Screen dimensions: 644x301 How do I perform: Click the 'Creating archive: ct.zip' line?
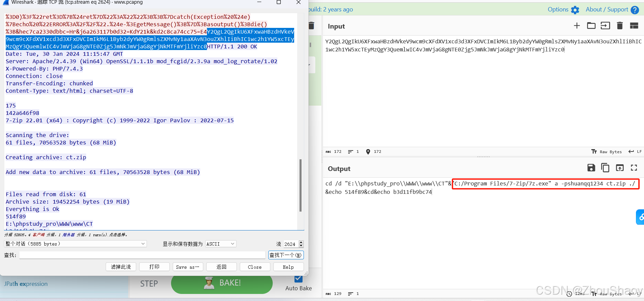pyautogui.click(x=46, y=157)
